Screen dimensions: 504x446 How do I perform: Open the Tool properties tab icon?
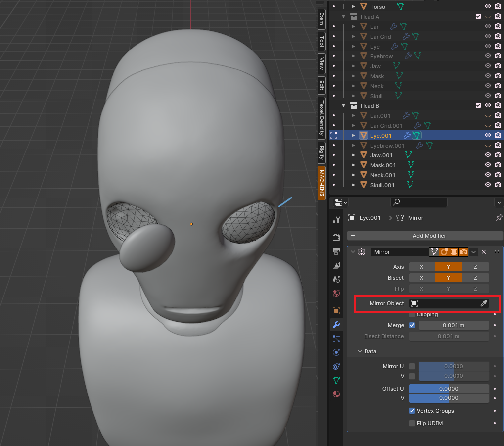point(336,220)
